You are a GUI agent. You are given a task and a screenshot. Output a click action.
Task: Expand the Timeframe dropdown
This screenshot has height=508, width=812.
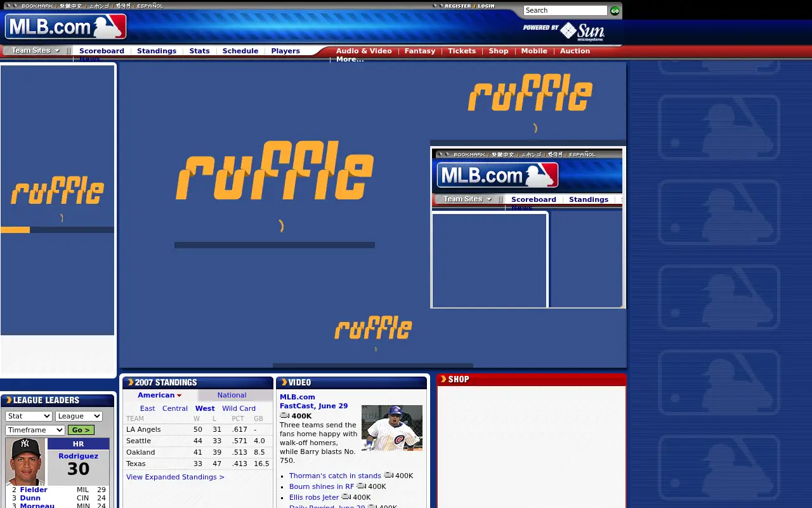[x=35, y=430]
